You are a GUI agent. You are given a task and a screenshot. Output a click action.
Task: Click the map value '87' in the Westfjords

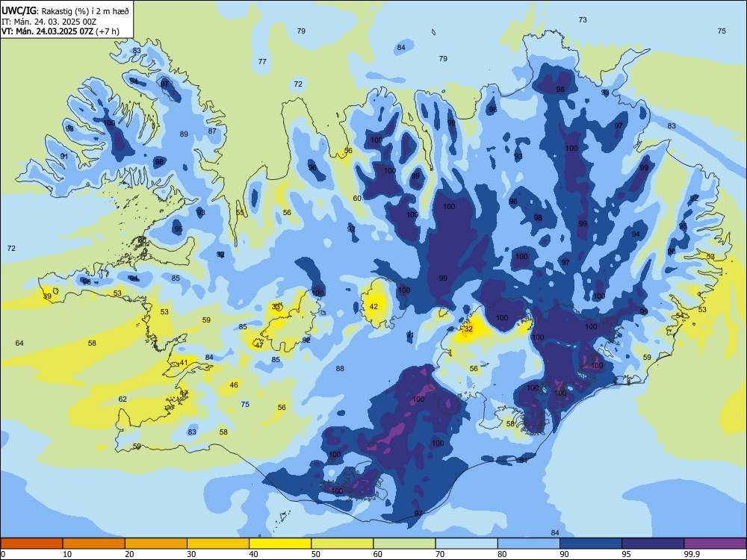pyautogui.click(x=212, y=131)
